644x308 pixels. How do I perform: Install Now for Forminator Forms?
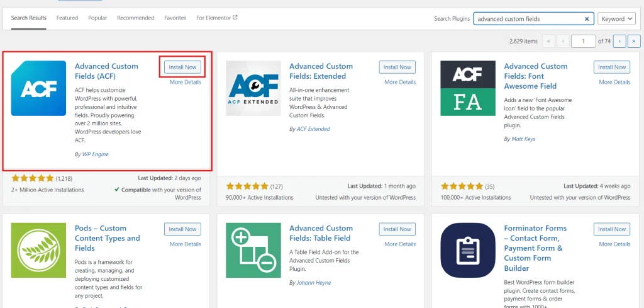[x=612, y=229]
